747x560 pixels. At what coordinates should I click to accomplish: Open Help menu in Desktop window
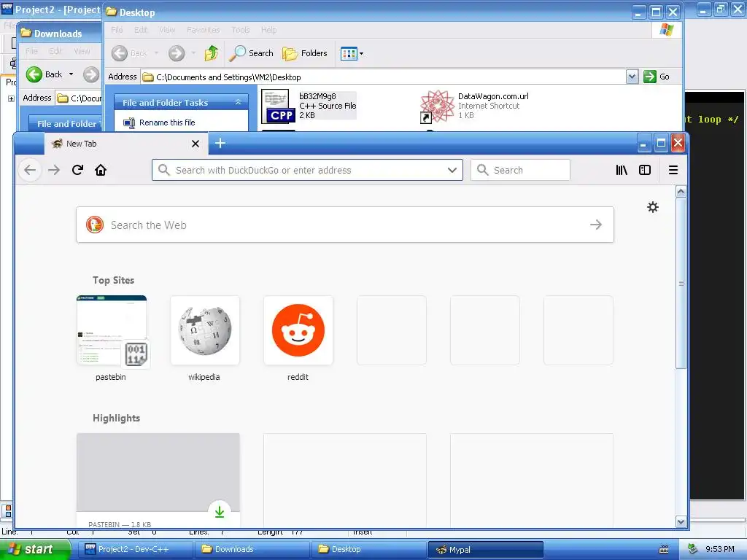pos(268,30)
